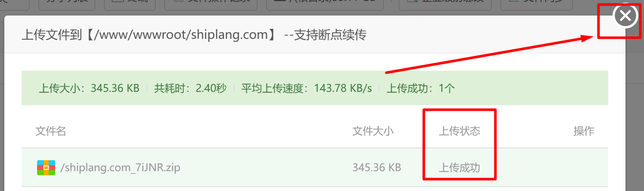Click the 文件大小 column header
The image size is (644, 191).
pyautogui.click(x=373, y=131)
